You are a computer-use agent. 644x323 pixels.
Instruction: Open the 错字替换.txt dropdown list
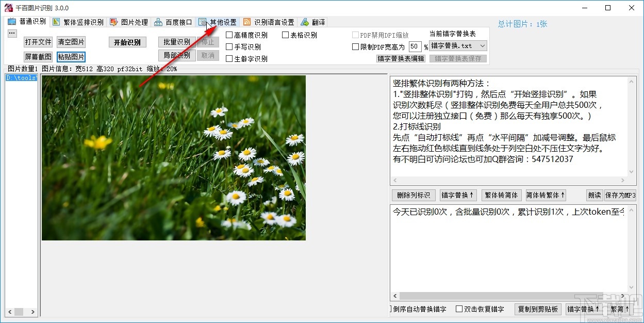pyautogui.click(x=458, y=45)
